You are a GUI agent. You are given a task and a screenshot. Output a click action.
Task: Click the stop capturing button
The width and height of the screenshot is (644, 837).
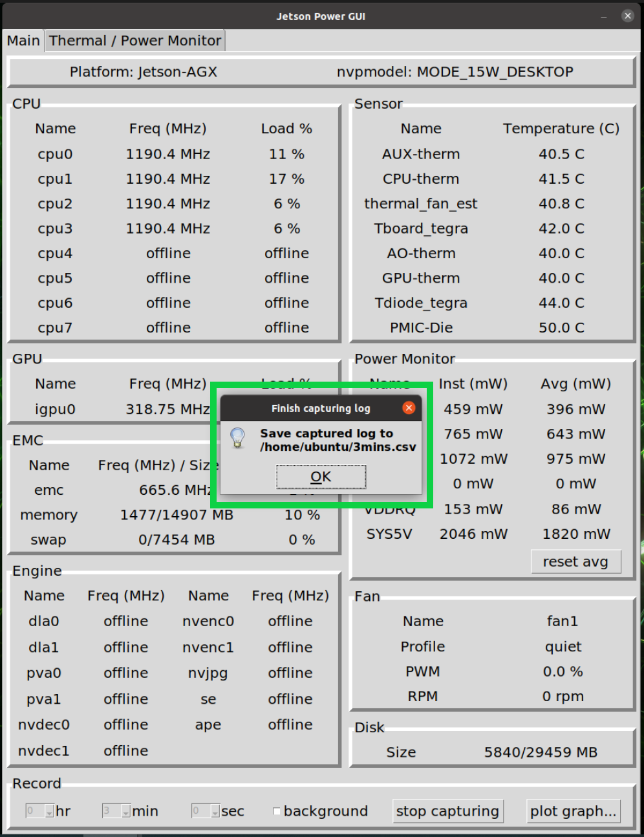point(447,811)
